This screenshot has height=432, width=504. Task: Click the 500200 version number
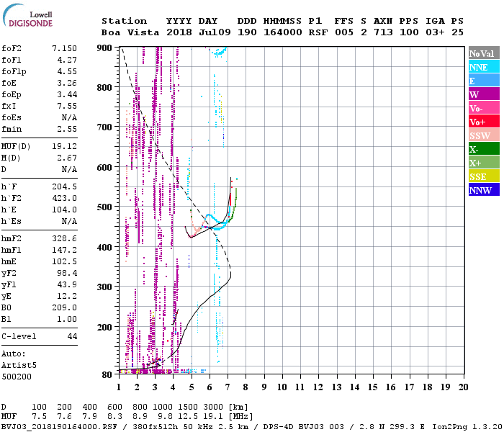pyautogui.click(x=17, y=377)
